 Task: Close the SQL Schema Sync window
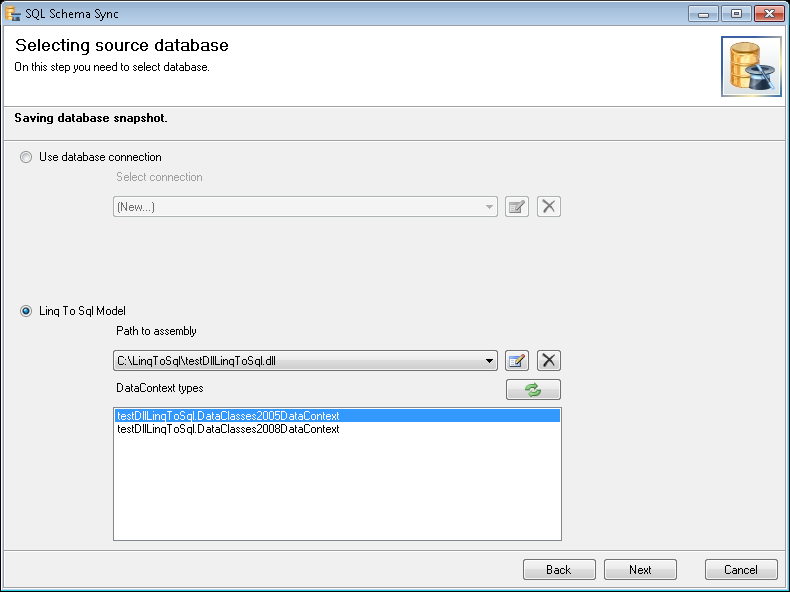coord(769,14)
